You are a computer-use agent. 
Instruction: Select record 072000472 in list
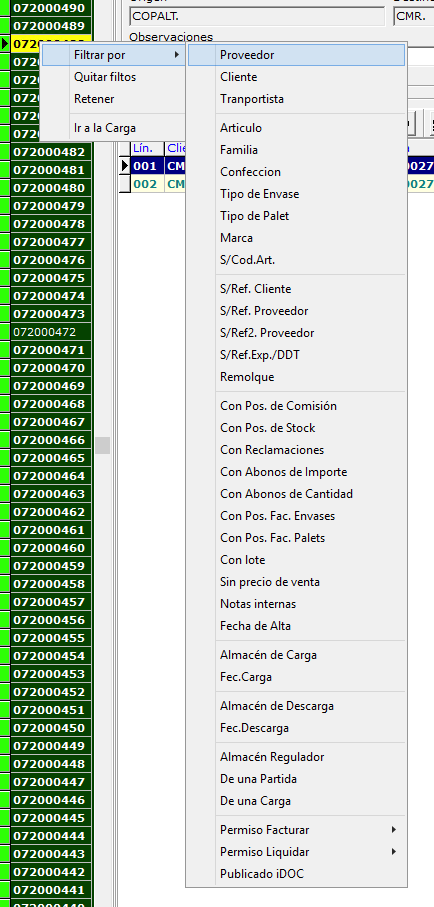[x=51, y=332]
